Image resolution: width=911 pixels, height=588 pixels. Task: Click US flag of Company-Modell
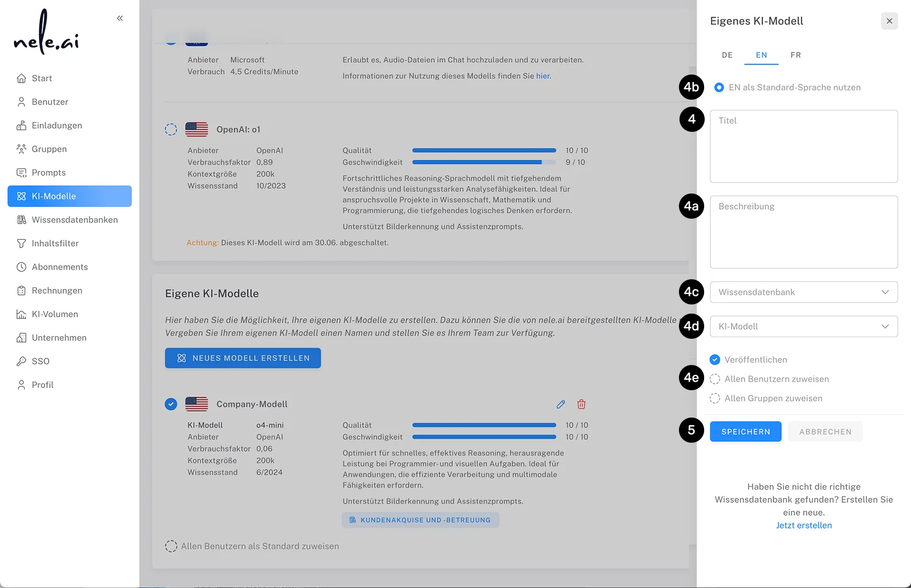tap(197, 404)
